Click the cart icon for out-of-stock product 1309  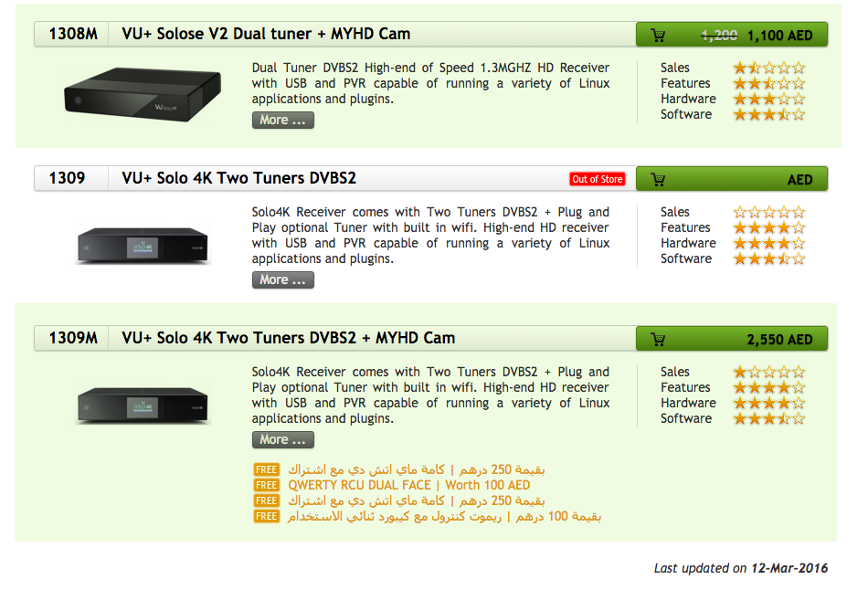658,179
